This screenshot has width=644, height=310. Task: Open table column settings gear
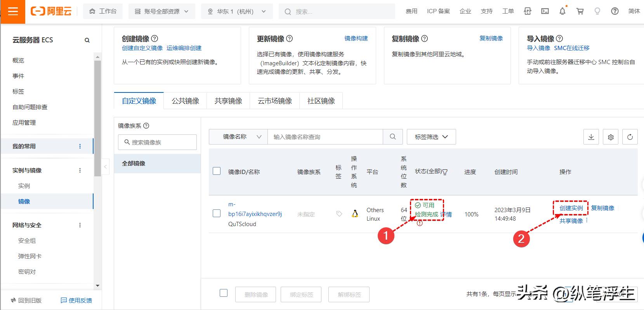click(x=611, y=137)
